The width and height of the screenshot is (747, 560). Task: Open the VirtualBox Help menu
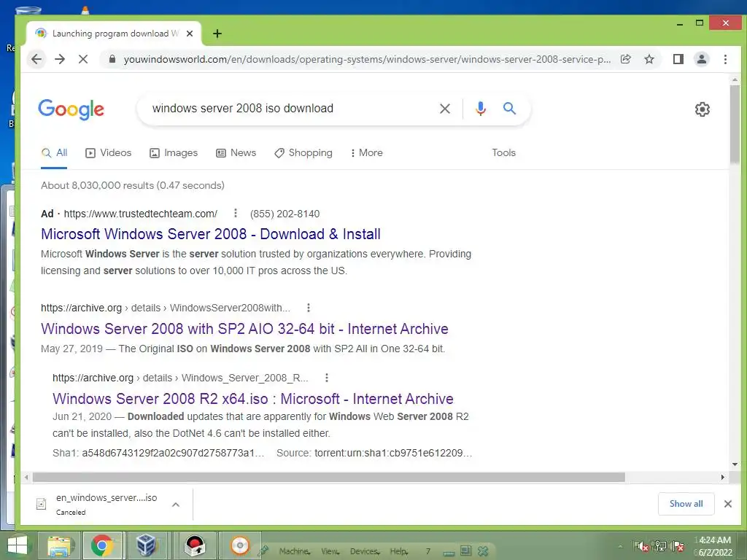399,551
